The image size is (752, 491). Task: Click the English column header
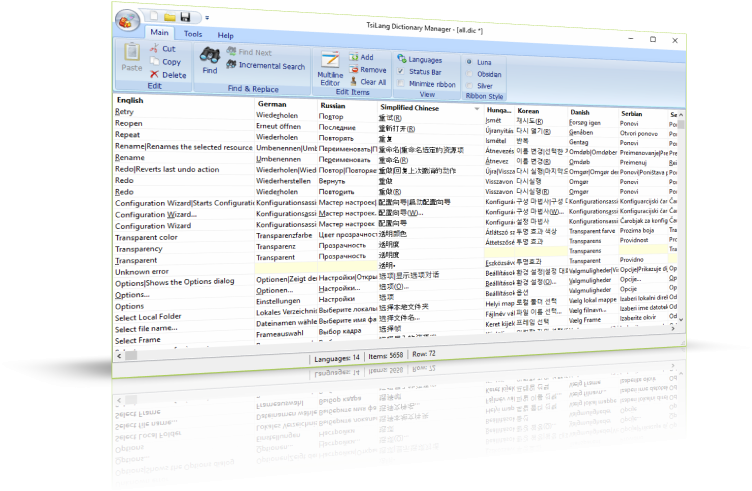point(130,100)
